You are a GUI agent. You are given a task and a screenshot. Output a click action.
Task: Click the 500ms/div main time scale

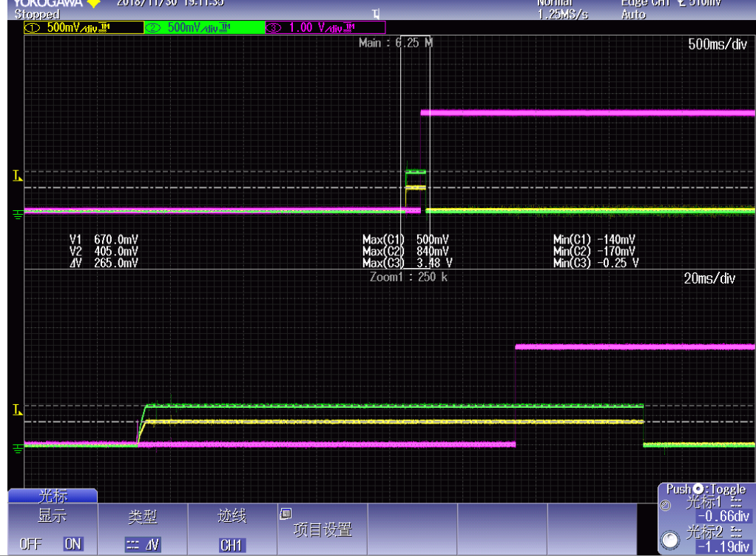pos(718,44)
